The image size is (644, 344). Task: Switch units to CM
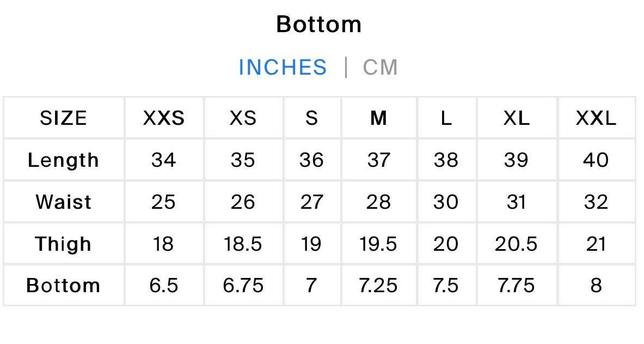tap(381, 67)
